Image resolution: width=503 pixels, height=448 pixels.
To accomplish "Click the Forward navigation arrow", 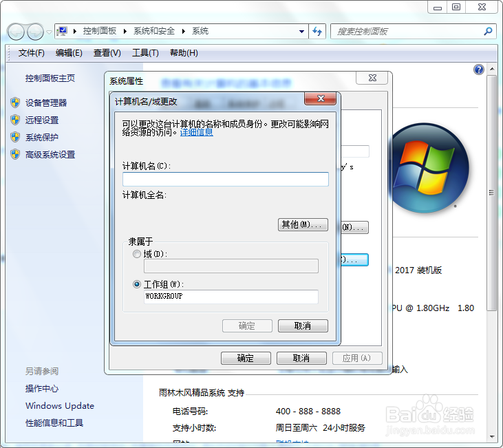I will point(35,32).
